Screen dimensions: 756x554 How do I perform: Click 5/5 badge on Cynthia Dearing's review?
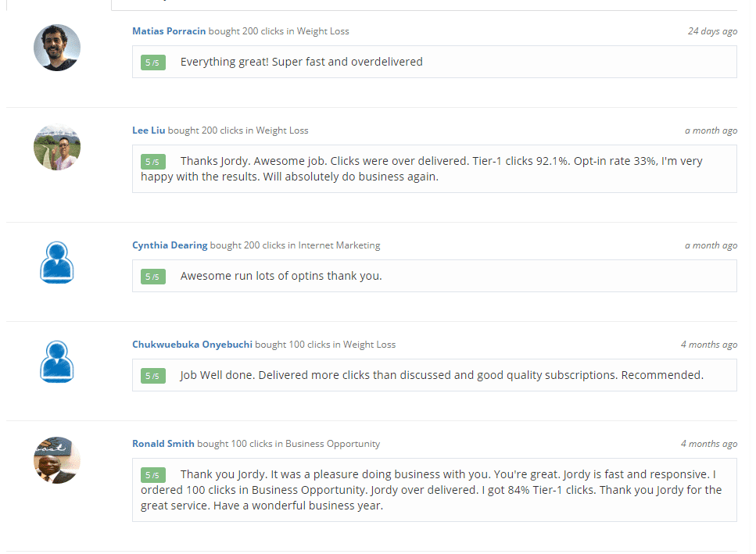coord(152,277)
